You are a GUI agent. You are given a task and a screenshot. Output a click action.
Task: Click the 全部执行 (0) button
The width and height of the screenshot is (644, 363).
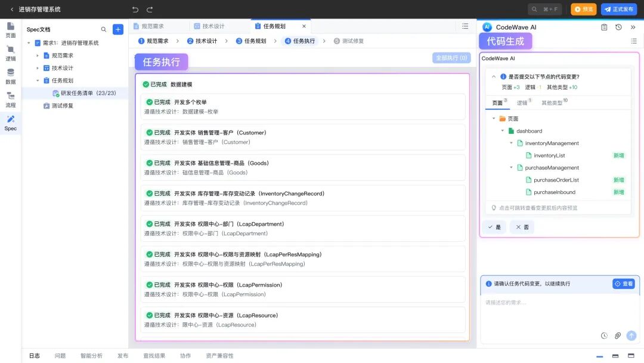coord(451,58)
